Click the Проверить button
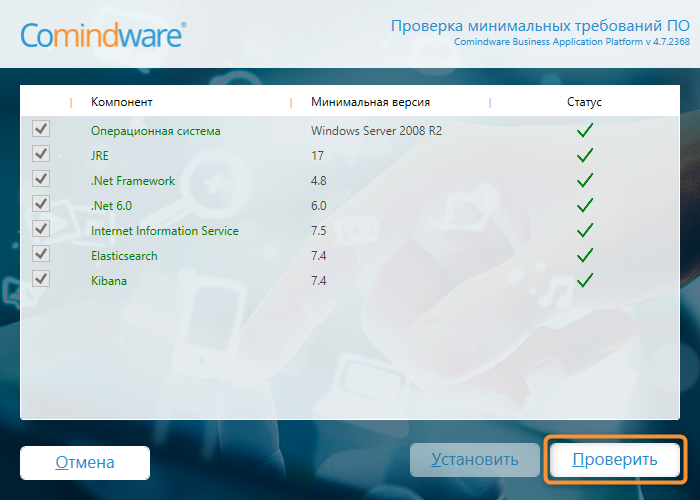The width and height of the screenshot is (700, 500). pyautogui.click(x=615, y=459)
